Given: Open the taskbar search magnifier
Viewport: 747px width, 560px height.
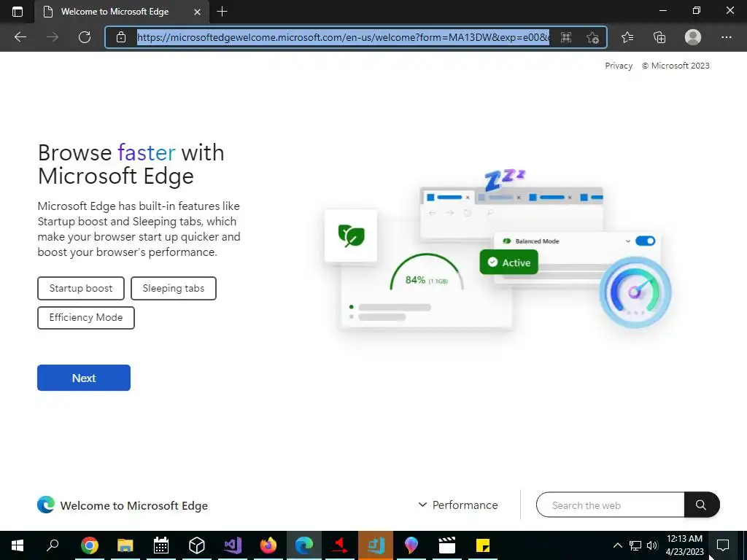Looking at the screenshot, I should [53, 545].
